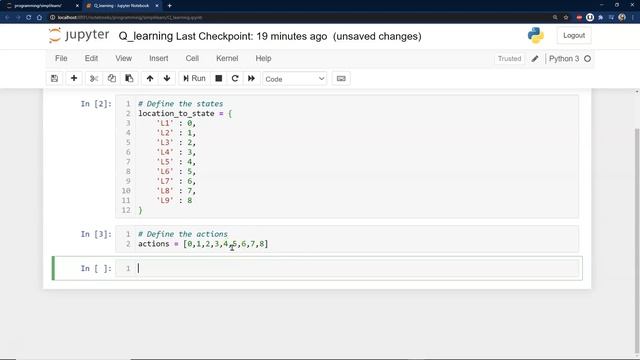Click the Logout button
This screenshot has width=640, height=360.
pos(574,36)
